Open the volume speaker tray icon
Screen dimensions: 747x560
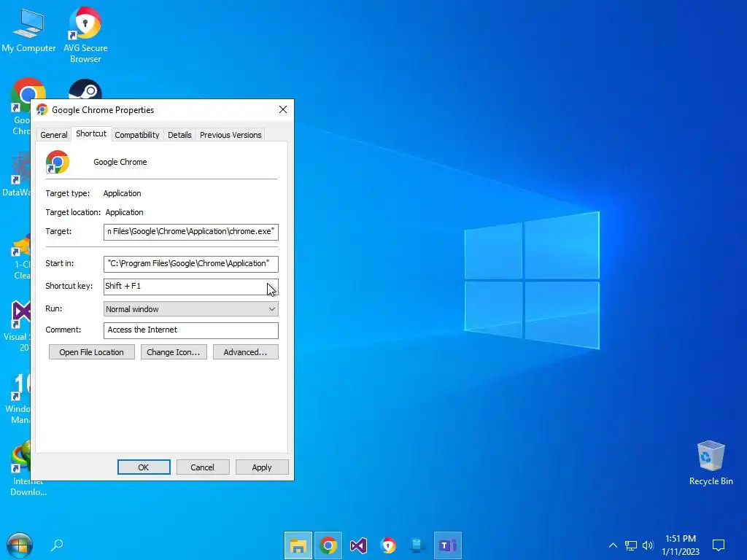pyautogui.click(x=648, y=545)
